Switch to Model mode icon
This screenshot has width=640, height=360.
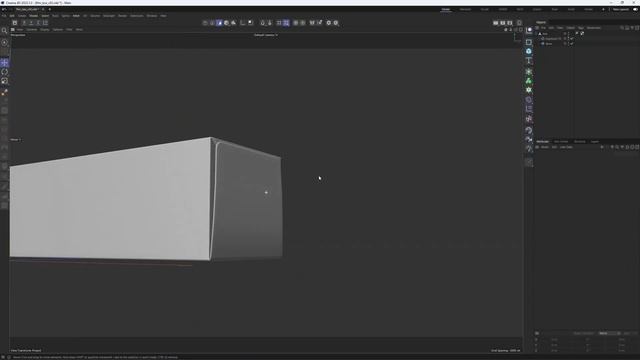coord(227,23)
